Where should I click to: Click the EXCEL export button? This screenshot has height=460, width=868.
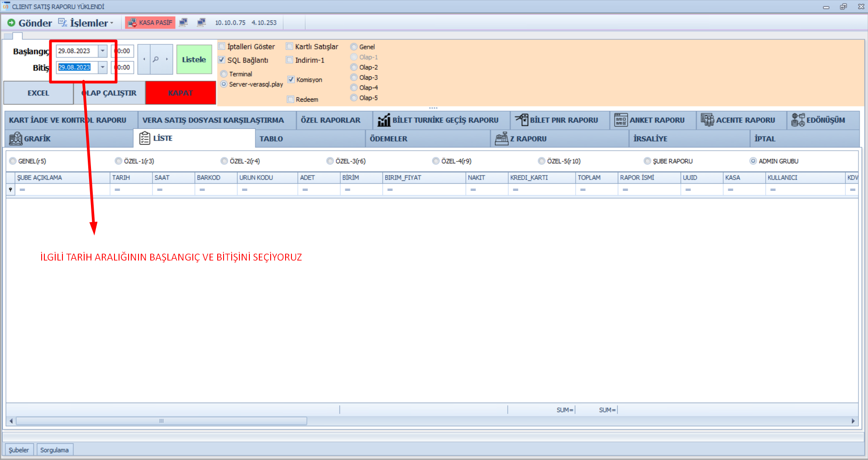[x=38, y=93]
